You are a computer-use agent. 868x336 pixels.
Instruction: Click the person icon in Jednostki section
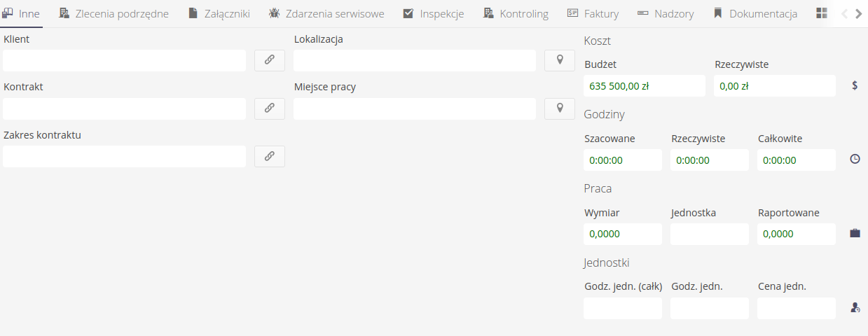coord(855,307)
